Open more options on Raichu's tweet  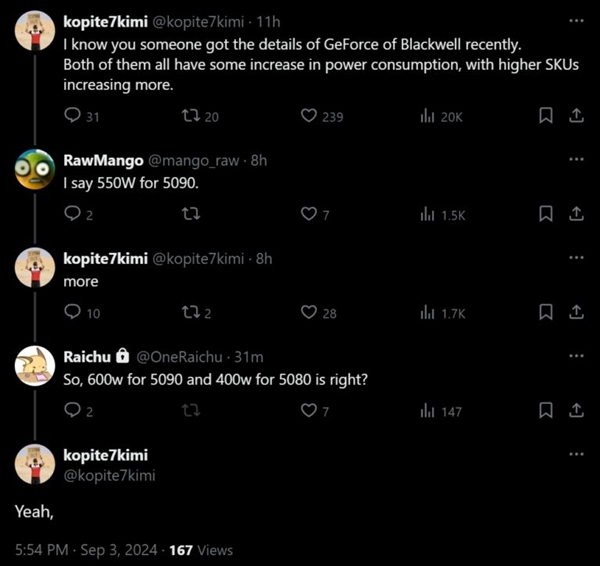coord(576,355)
